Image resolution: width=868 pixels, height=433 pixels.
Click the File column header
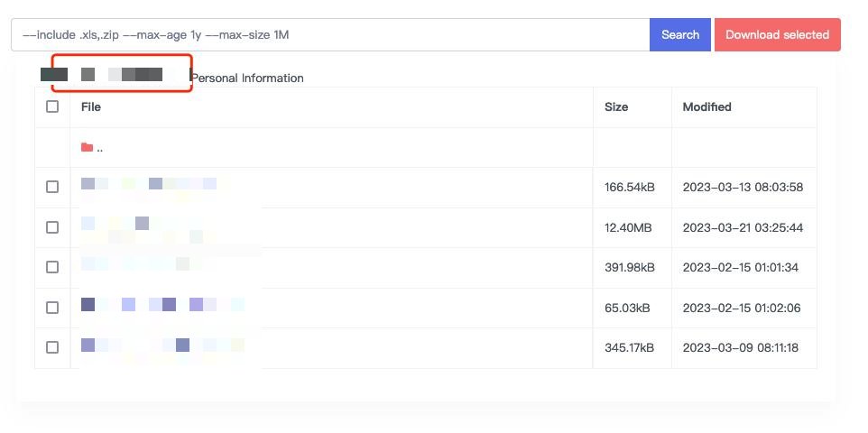point(91,106)
